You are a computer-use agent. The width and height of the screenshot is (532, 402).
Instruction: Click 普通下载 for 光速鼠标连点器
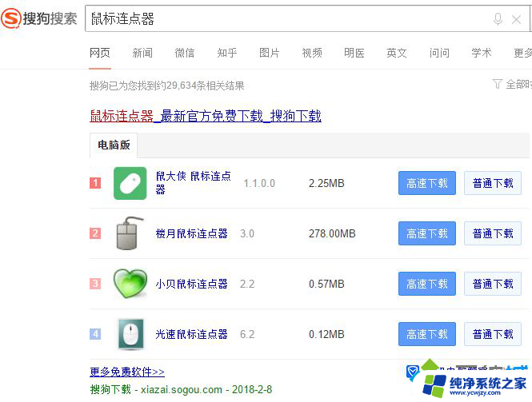(x=493, y=334)
